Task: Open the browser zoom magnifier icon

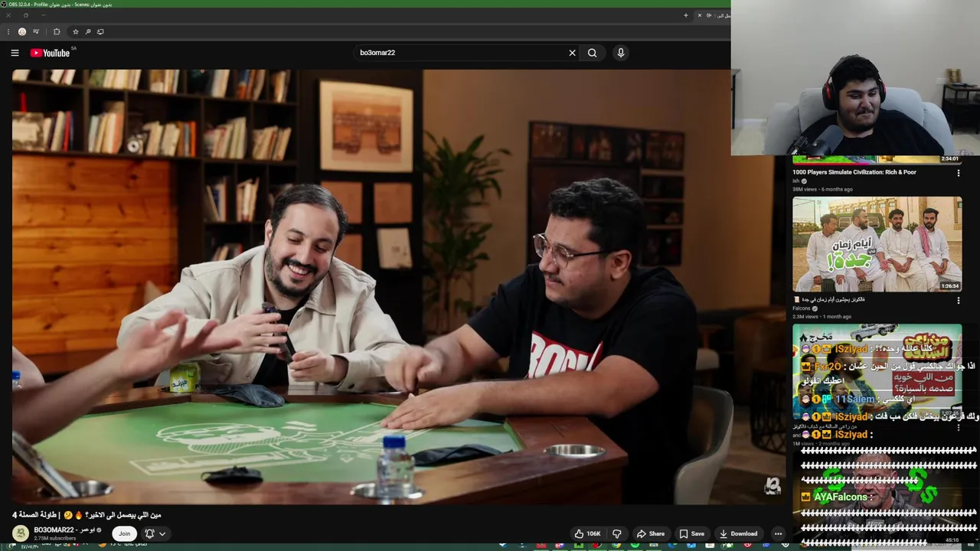Action: (88, 31)
